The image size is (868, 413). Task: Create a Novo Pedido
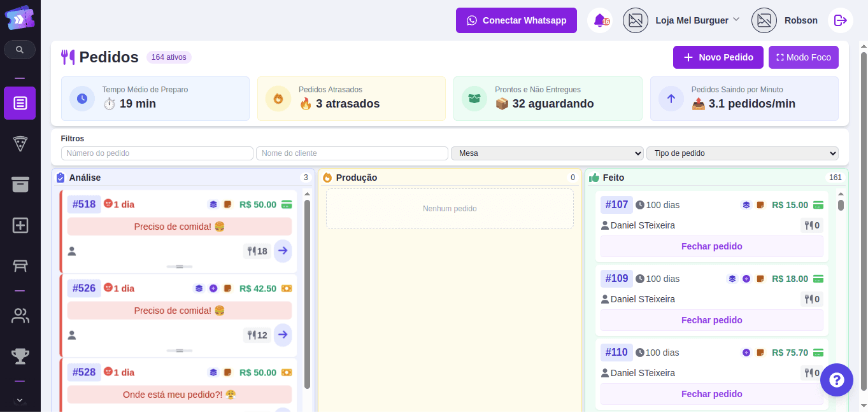(718, 57)
